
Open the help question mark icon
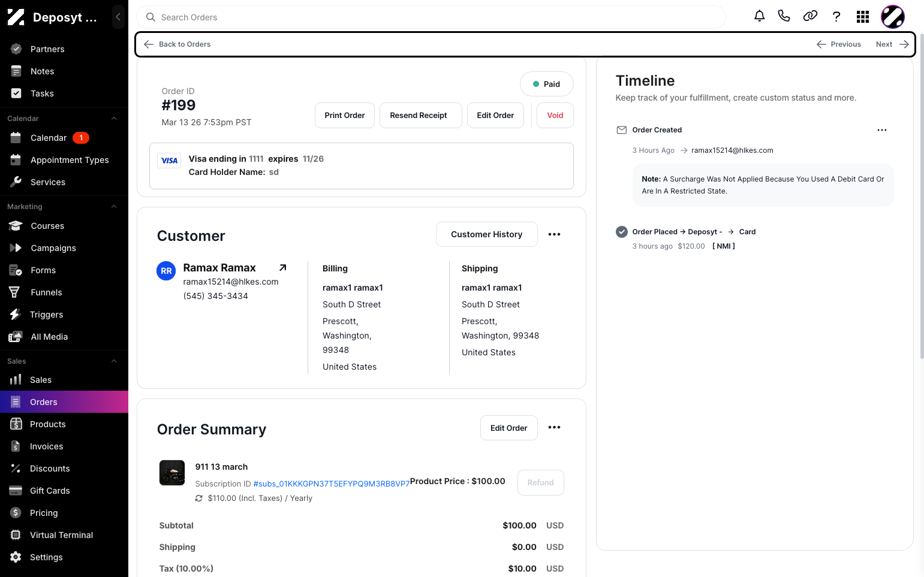pyautogui.click(x=836, y=16)
